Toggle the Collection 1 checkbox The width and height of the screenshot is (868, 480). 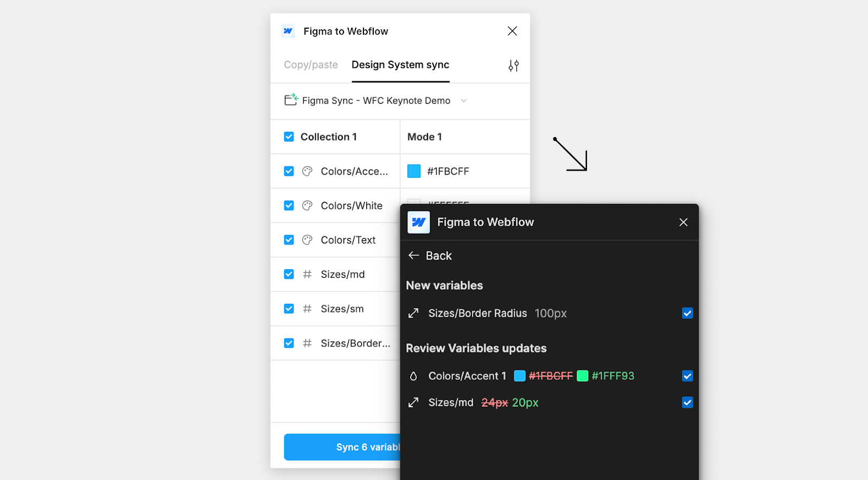tap(289, 137)
